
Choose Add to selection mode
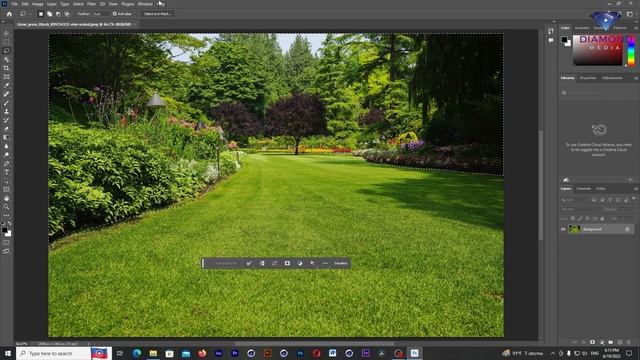point(49,14)
